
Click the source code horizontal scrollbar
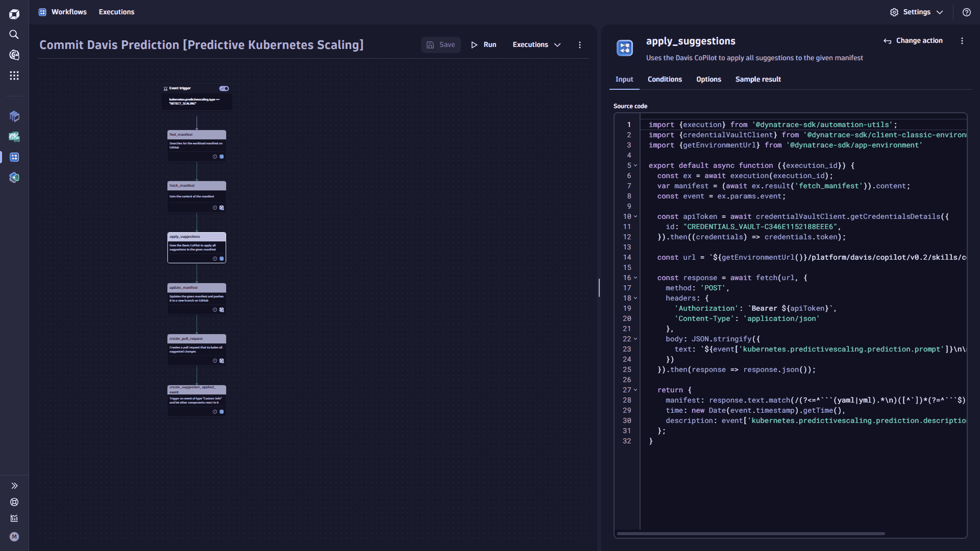(x=751, y=534)
